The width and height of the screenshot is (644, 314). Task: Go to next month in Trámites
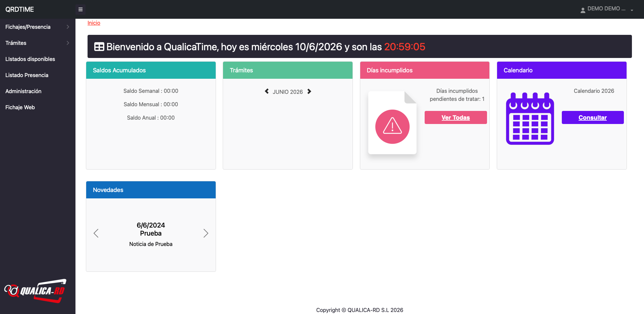[x=309, y=91]
